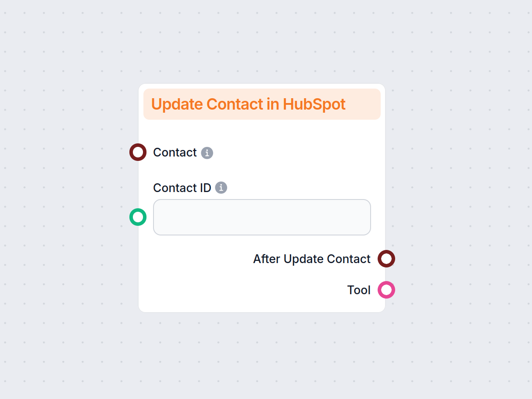The image size is (532, 399).
Task: Click inside the Contact ID text field
Action: pos(262,217)
